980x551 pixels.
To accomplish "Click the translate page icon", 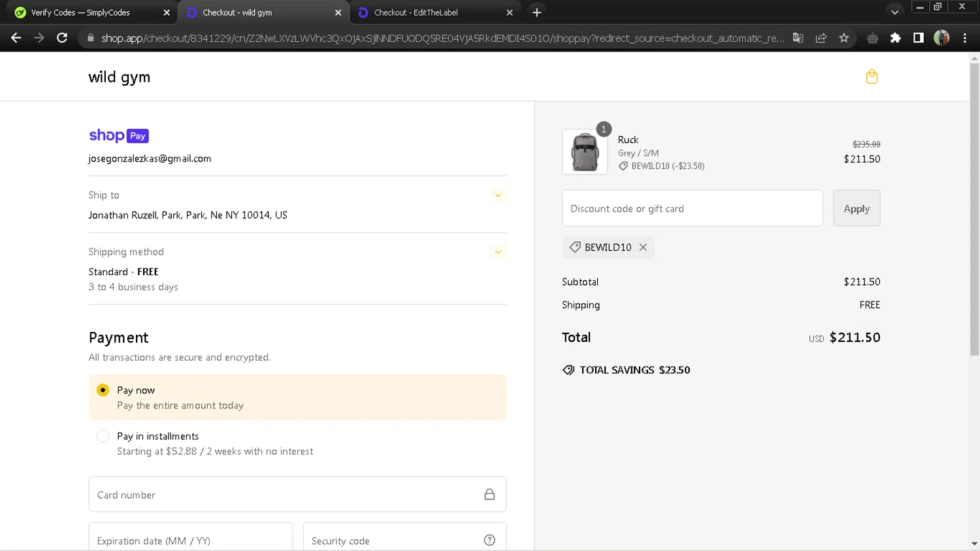I will [798, 38].
